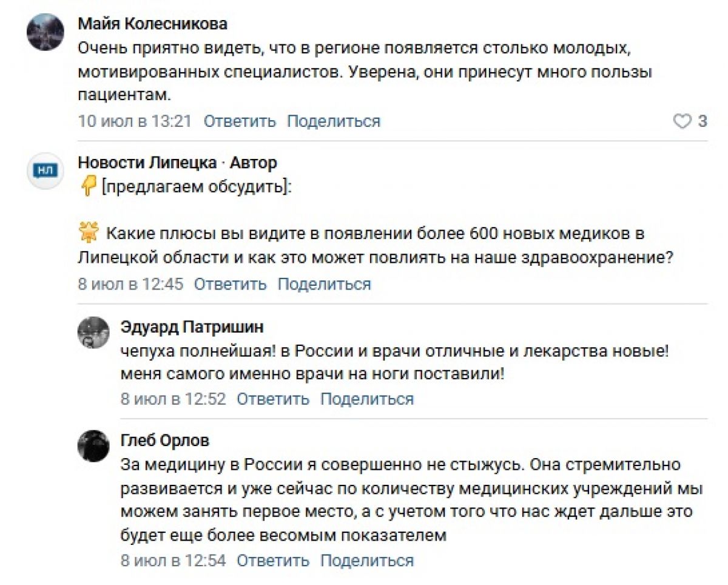Reply to Глеб Орлов's comment

(273, 560)
